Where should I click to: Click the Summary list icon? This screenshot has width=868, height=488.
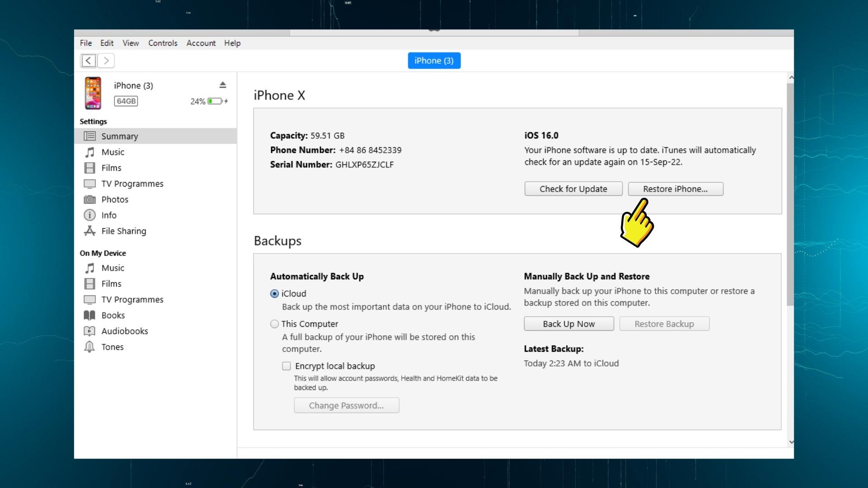(90, 136)
